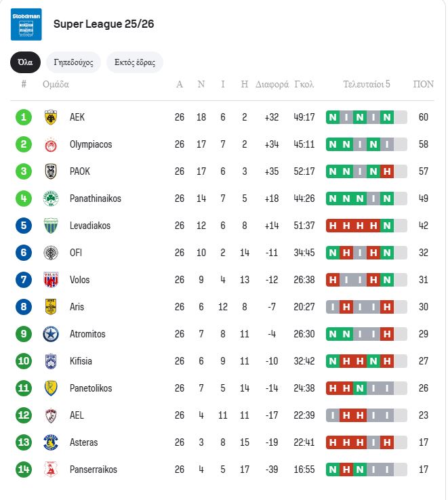Click the PAOK team badge
Image resolution: width=448 pixels, height=500 pixels.
(x=50, y=171)
